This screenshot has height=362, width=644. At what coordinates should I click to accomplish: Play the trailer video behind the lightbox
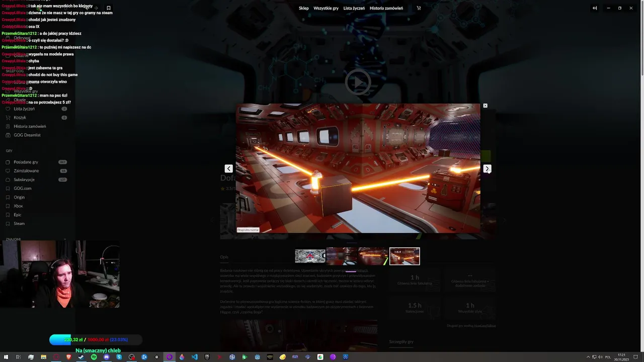coord(358,82)
